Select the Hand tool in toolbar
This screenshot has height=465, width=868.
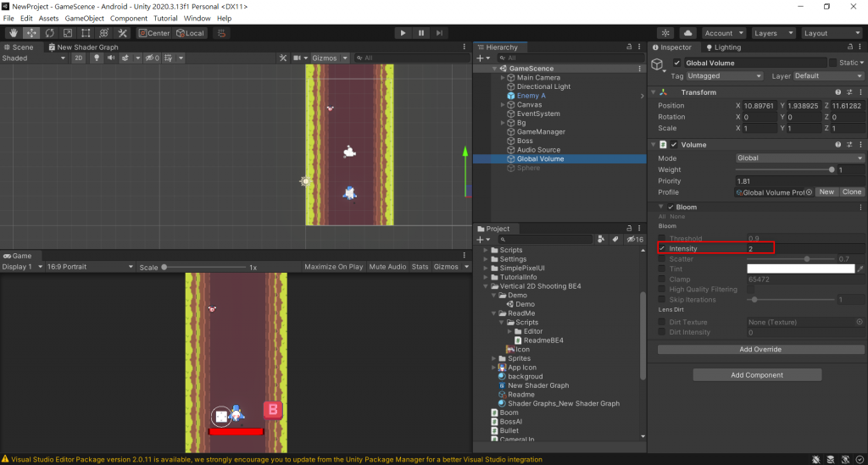coord(14,33)
